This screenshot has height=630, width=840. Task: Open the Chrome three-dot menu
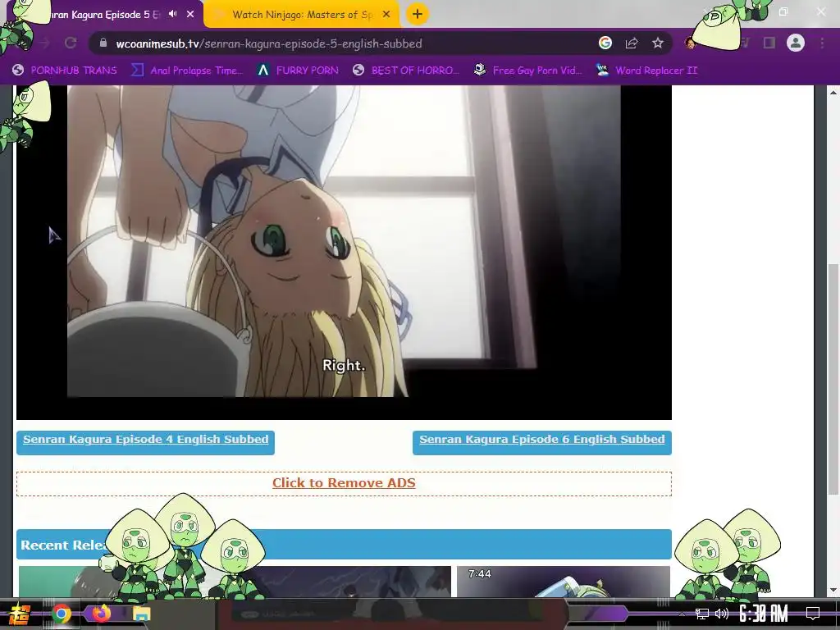coord(822,43)
